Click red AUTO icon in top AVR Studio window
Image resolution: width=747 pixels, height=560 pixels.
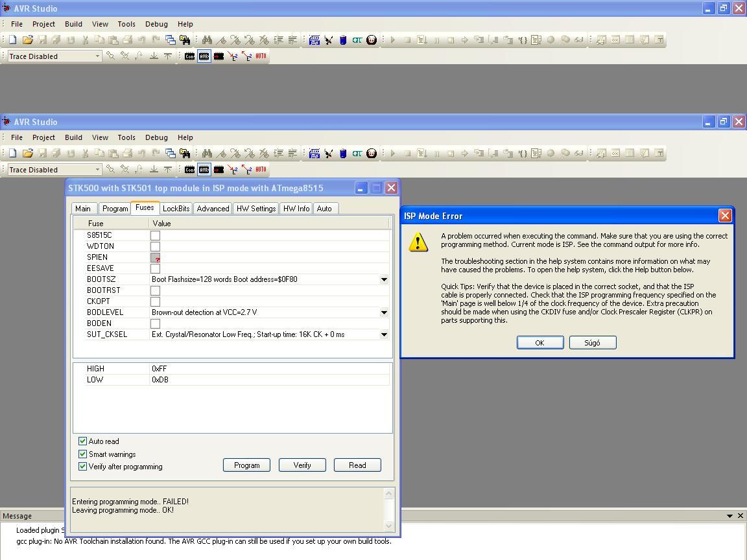[x=261, y=56]
